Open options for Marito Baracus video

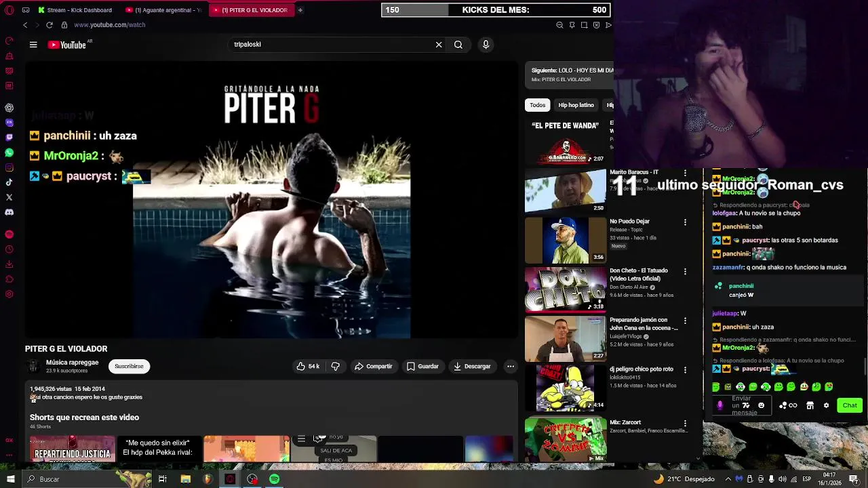point(685,173)
